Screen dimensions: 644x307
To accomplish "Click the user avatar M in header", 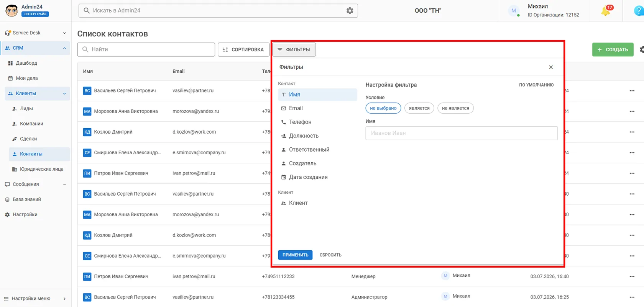I will pyautogui.click(x=514, y=11).
